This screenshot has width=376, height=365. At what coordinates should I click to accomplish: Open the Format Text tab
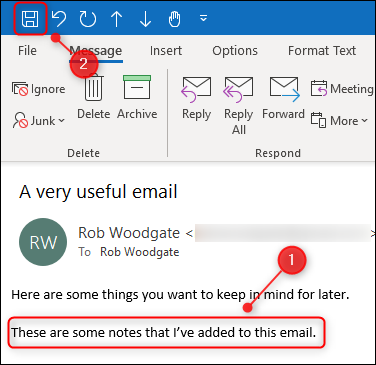coord(322,51)
